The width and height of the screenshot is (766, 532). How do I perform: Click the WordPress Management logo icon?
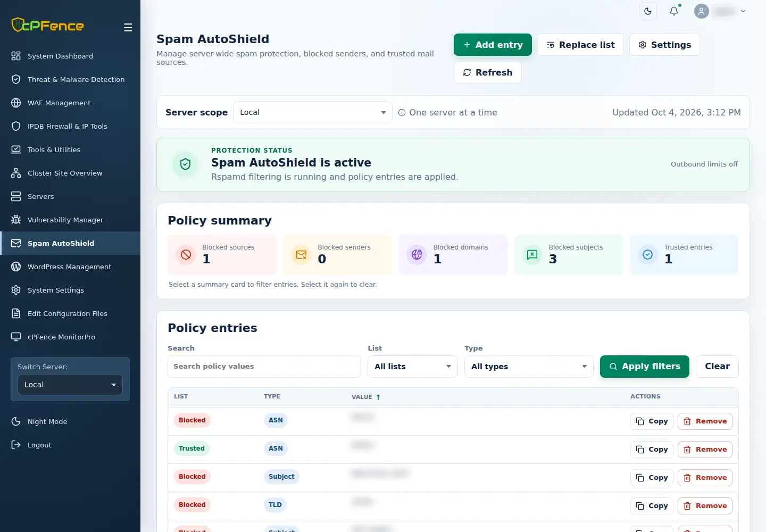coord(16,267)
